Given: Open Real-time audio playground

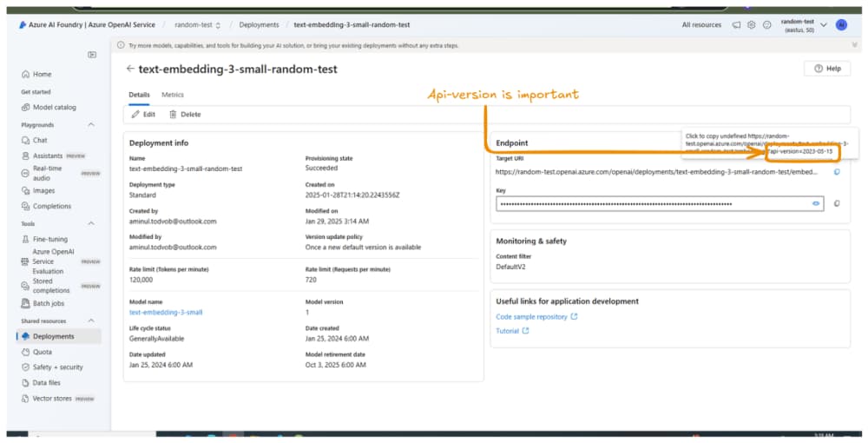Looking at the screenshot, I should 60,174.
